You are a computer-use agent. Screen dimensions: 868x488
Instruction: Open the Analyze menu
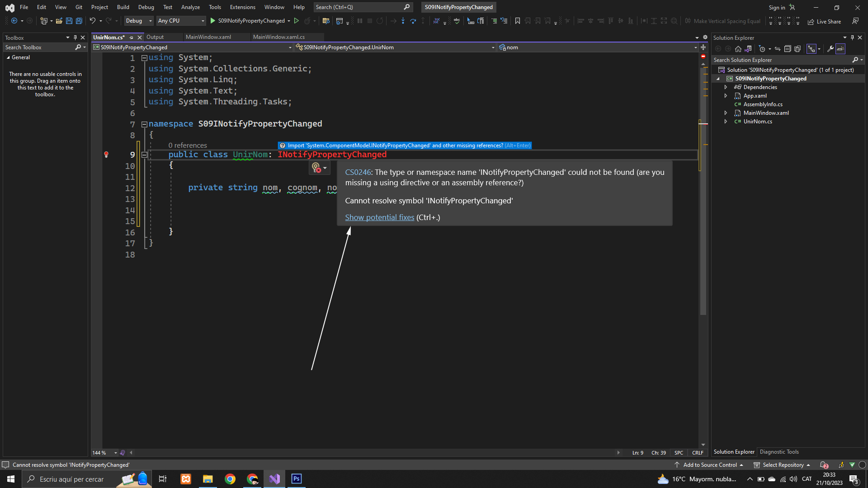coord(190,7)
